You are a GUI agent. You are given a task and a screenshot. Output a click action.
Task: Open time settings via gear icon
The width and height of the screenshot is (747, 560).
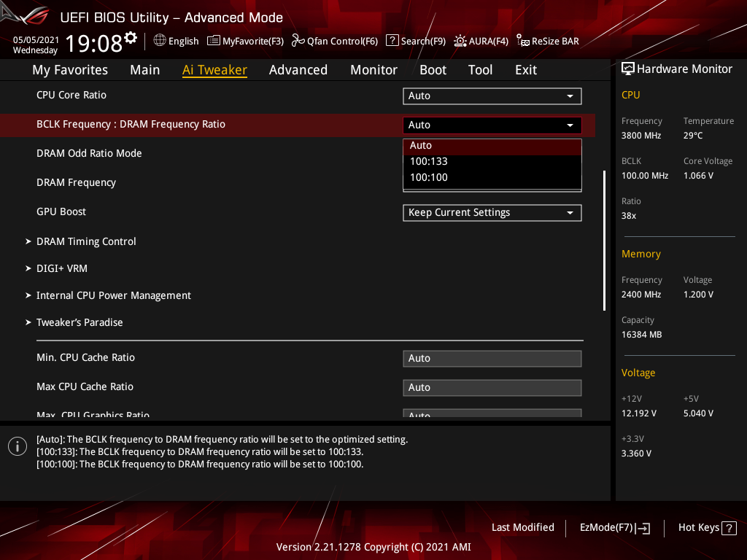tap(131, 38)
